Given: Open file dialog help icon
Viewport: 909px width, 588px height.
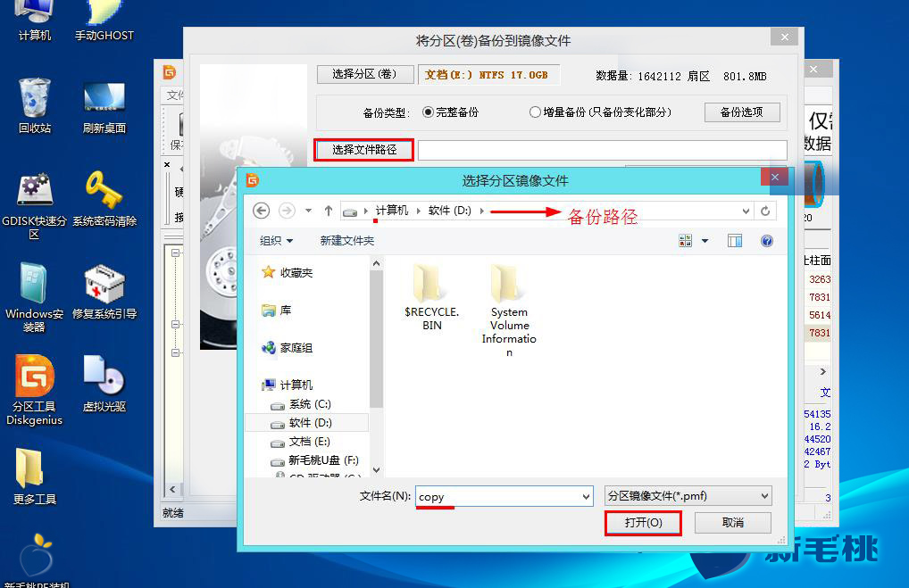Looking at the screenshot, I should coord(766,240).
